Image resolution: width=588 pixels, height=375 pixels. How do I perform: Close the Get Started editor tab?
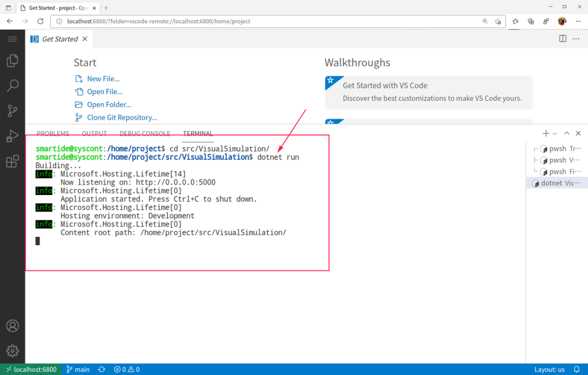[x=85, y=39]
